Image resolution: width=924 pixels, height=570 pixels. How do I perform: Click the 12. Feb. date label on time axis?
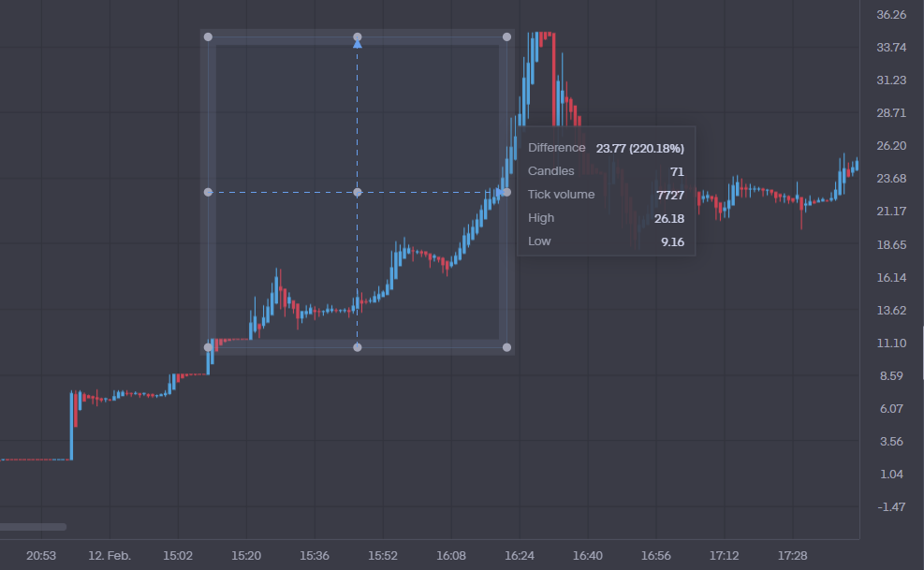(110, 556)
